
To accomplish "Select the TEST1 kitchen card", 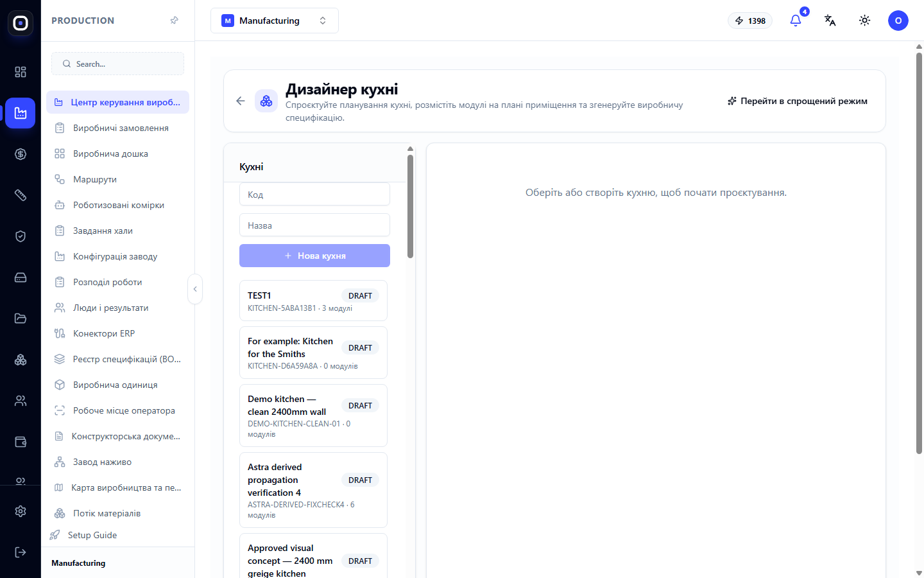I will [x=313, y=301].
